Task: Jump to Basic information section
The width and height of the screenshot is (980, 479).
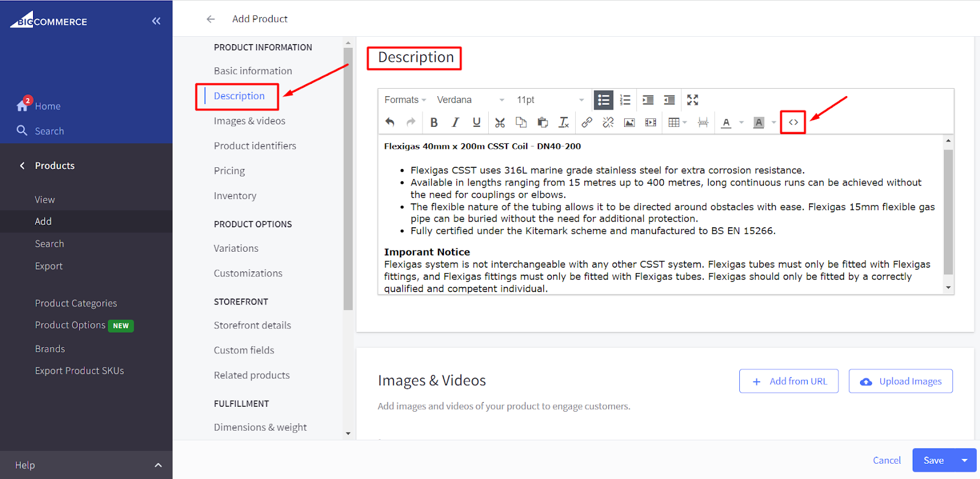Action: pos(253,71)
